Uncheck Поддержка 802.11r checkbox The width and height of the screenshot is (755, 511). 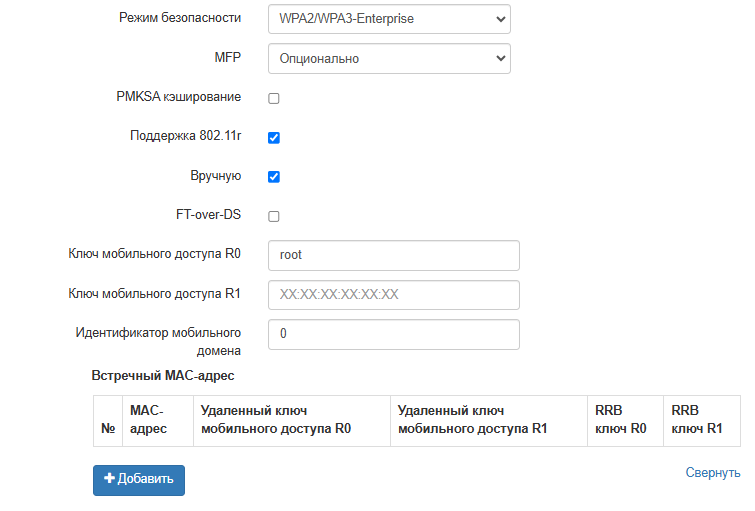click(x=274, y=137)
